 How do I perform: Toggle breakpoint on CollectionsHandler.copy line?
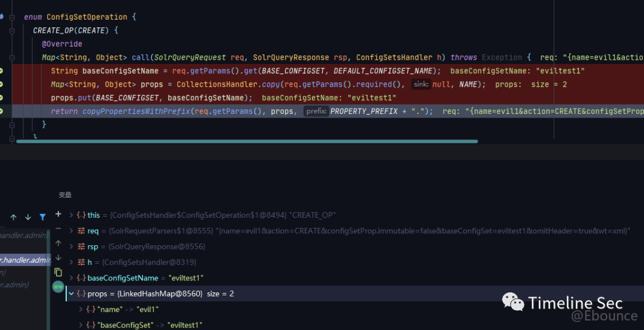[x=1, y=84]
